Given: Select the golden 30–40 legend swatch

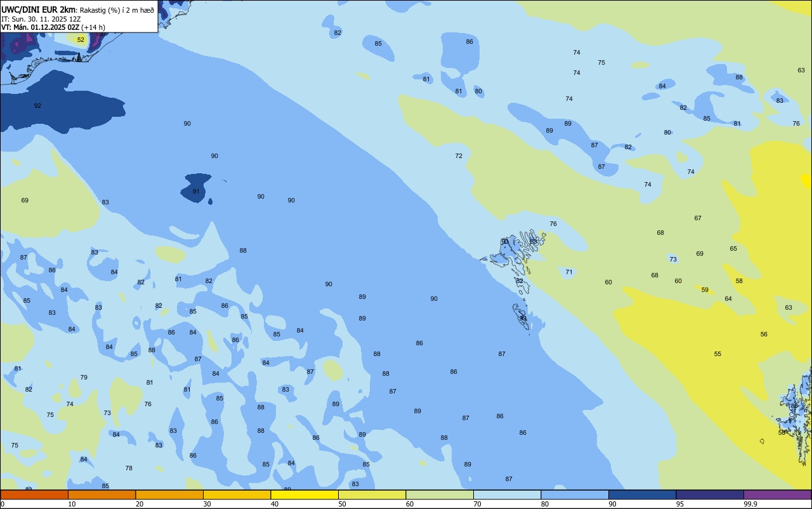Looking at the screenshot, I should (237, 494).
